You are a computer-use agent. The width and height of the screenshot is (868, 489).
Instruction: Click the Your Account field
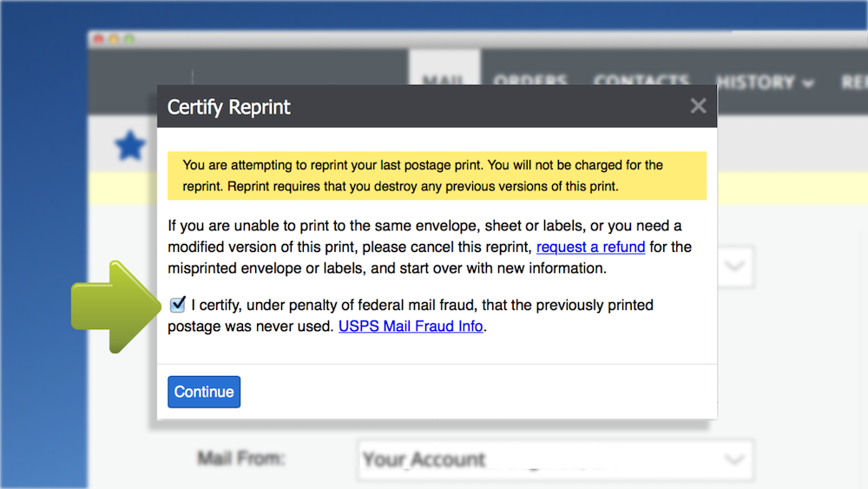pyautogui.click(x=556, y=459)
